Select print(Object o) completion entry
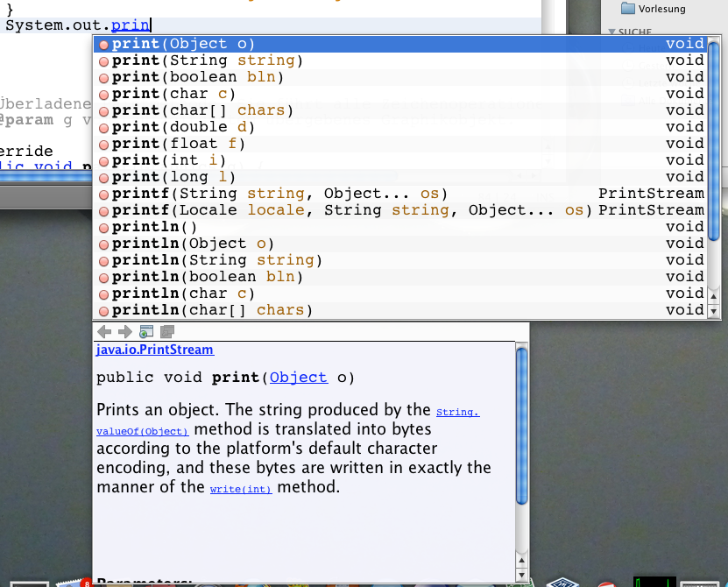The width and height of the screenshot is (728, 587). pos(400,44)
